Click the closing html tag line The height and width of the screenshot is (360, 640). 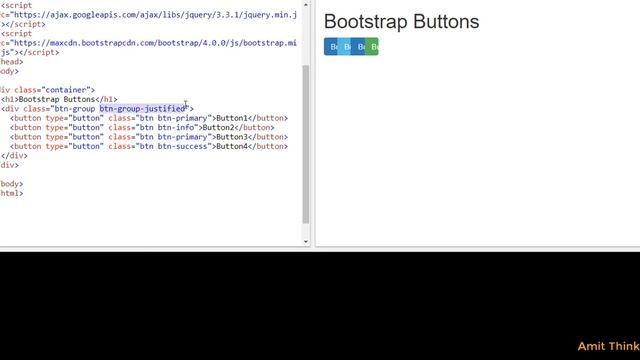pyautogui.click(x=12, y=193)
